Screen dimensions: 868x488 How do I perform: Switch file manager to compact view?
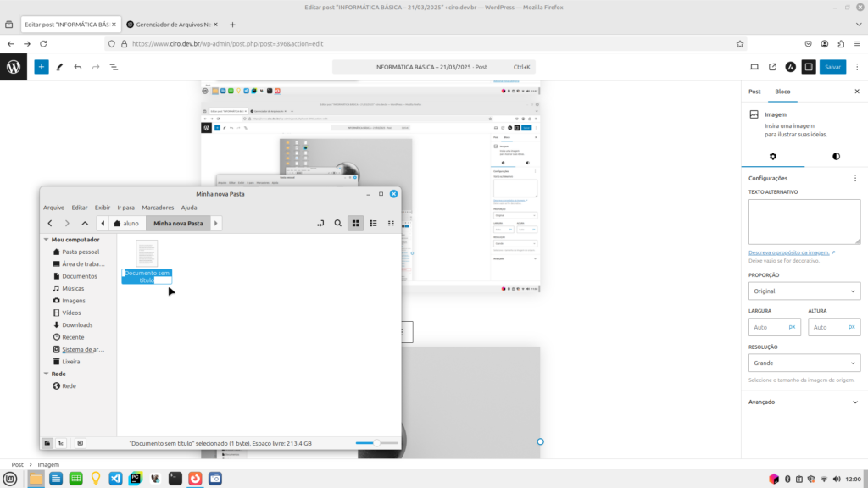(x=391, y=223)
